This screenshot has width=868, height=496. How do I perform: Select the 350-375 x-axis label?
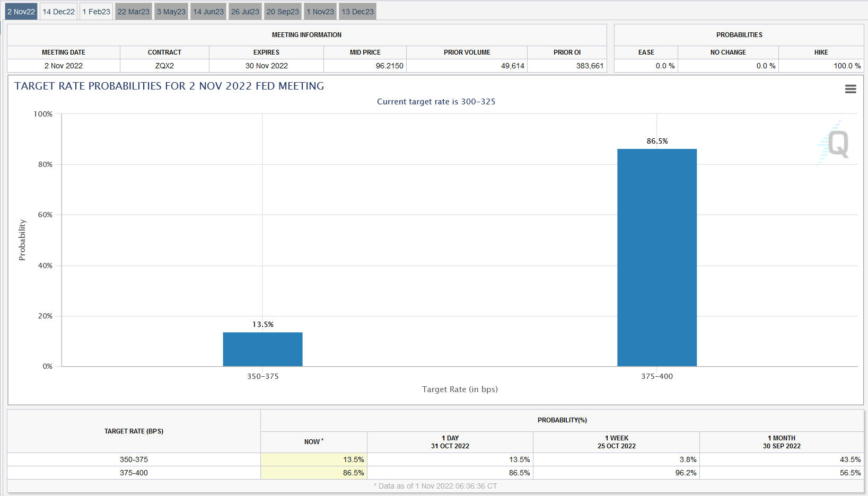[x=262, y=376]
